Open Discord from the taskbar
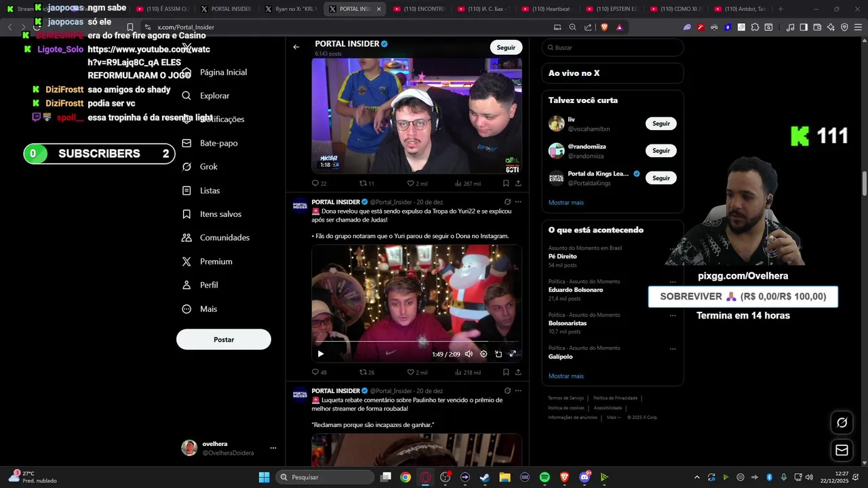The height and width of the screenshot is (488, 868). pos(585,477)
